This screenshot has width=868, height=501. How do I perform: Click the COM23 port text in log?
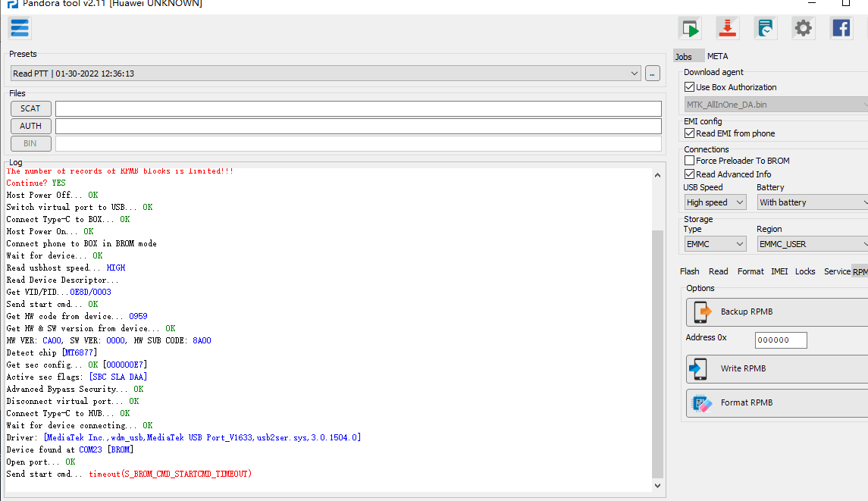[90, 449]
